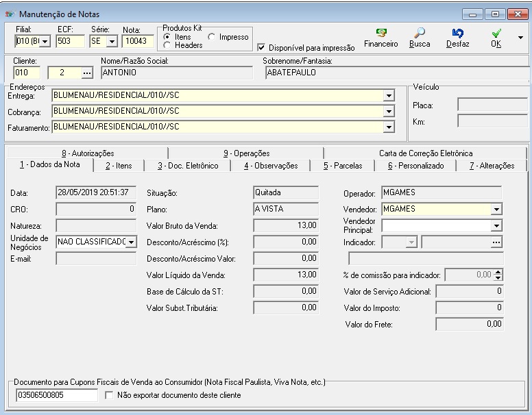Click Valor Bruto da Venda 13,00

point(286,225)
